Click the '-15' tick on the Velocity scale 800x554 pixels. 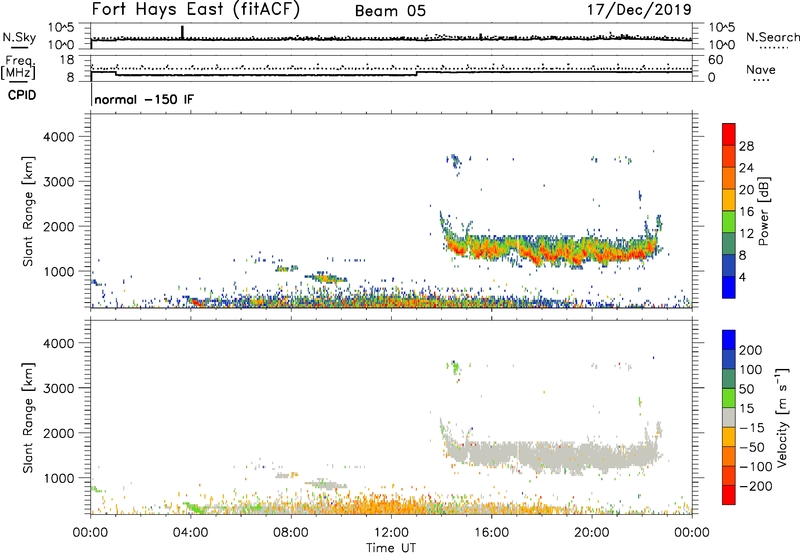[x=752, y=428]
